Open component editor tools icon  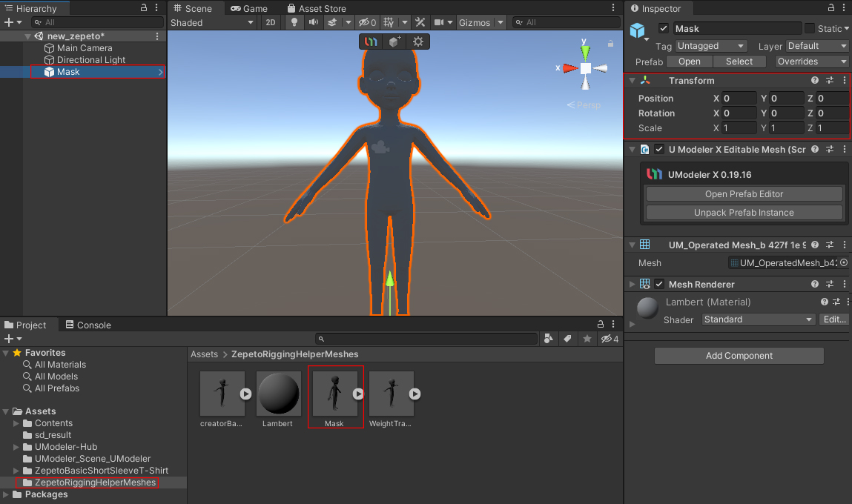[420, 22]
